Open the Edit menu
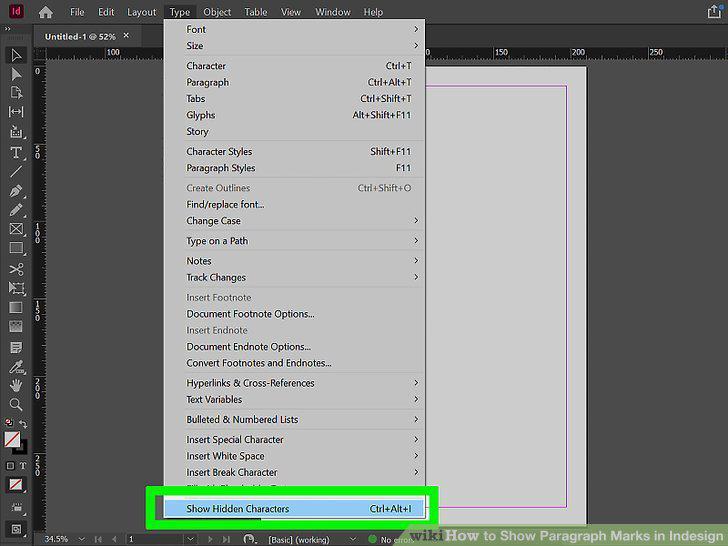The height and width of the screenshot is (546, 728). 106,12
